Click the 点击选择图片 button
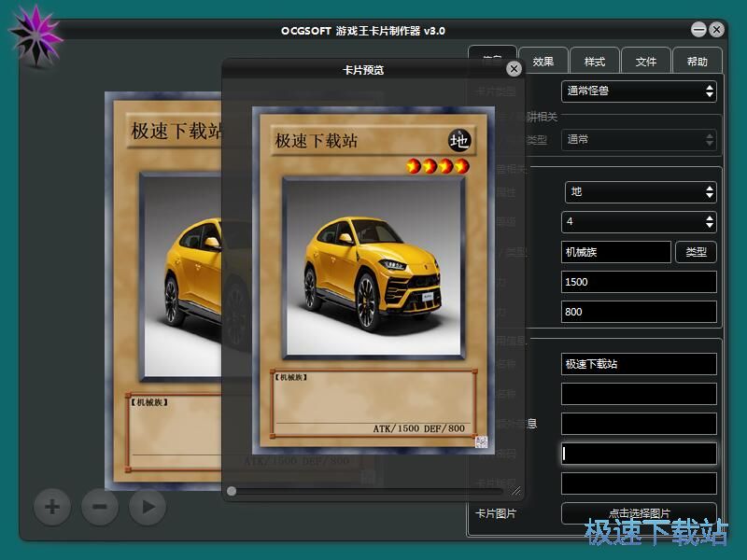The image size is (747, 560). coord(640,513)
